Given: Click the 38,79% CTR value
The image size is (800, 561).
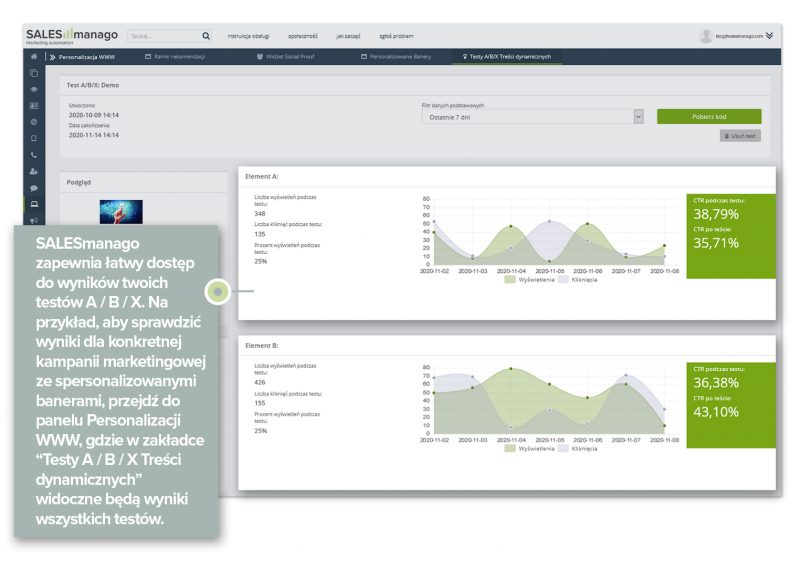Looking at the screenshot, I should (x=716, y=214).
